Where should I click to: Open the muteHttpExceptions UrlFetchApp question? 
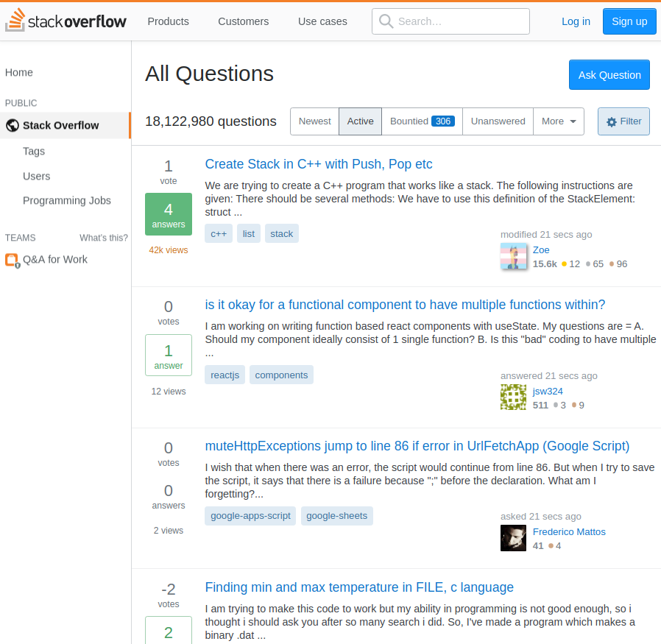point(417,445)
